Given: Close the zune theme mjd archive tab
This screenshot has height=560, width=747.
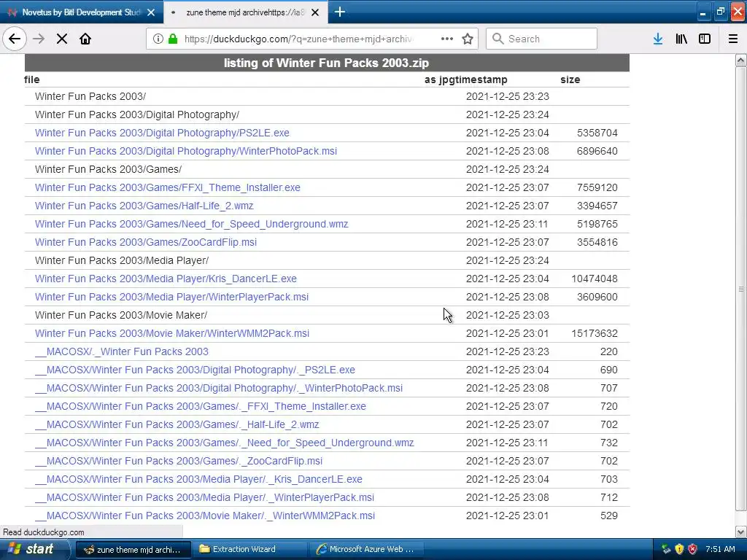Looking at the screenshot, I should pos(315,12).
